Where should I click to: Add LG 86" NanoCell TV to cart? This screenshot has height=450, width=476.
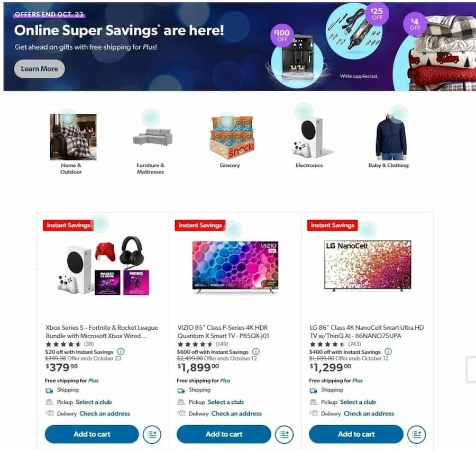356,434
